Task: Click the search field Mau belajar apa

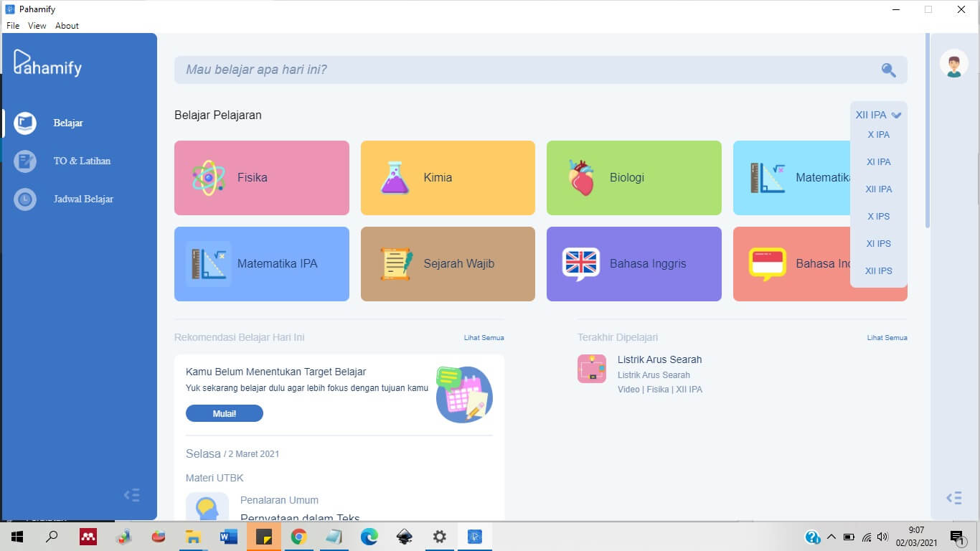Action: [x=541, y=70]
